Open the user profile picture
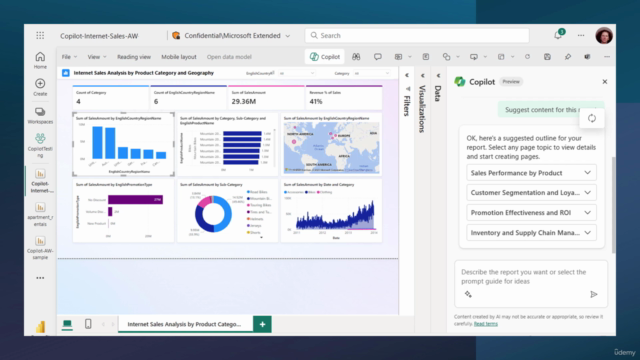Viewport: 640px width, 360px height. 604,36
